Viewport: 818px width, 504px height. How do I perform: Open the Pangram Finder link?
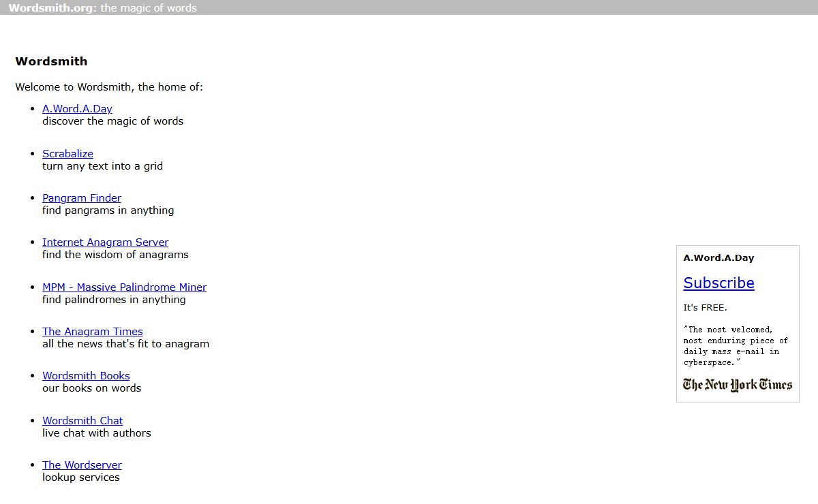pos(82,198)
